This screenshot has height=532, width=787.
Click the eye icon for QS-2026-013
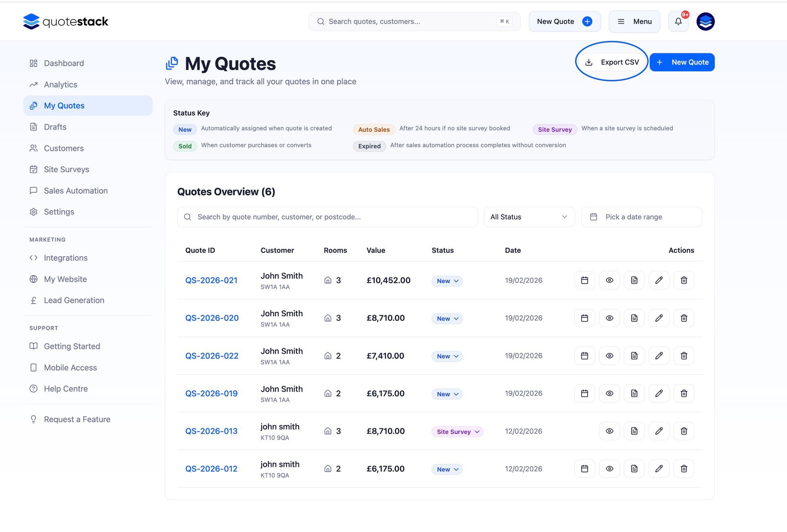[x=609, y=431]
